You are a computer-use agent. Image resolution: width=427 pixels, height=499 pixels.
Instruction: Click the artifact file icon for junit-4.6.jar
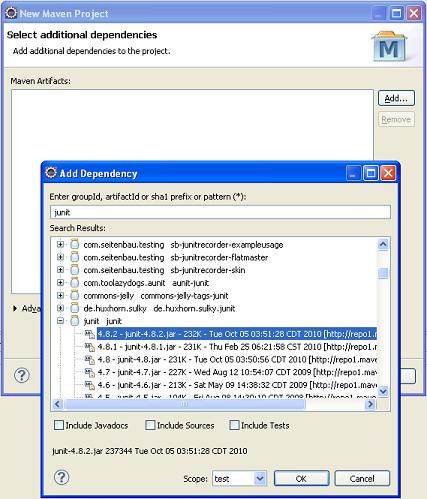click(89, 385)
